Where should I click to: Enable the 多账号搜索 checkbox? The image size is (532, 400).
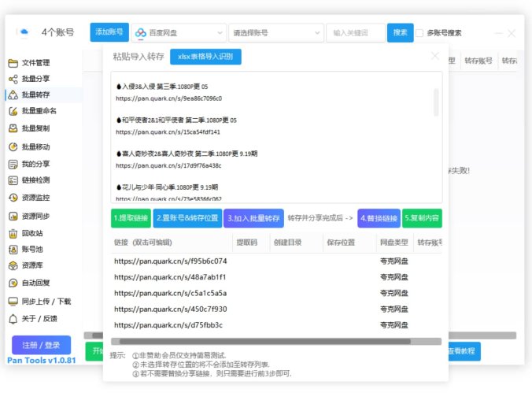point(419,33)
